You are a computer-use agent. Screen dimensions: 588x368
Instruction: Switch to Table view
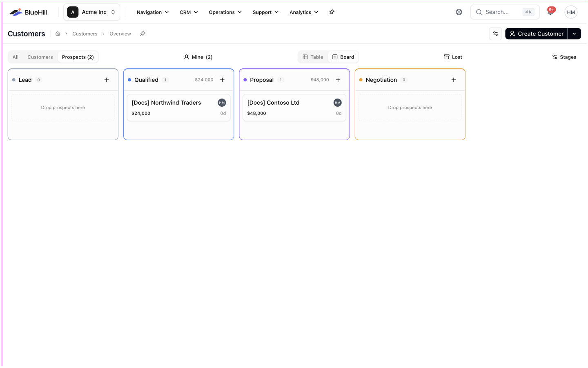[313, 57]
